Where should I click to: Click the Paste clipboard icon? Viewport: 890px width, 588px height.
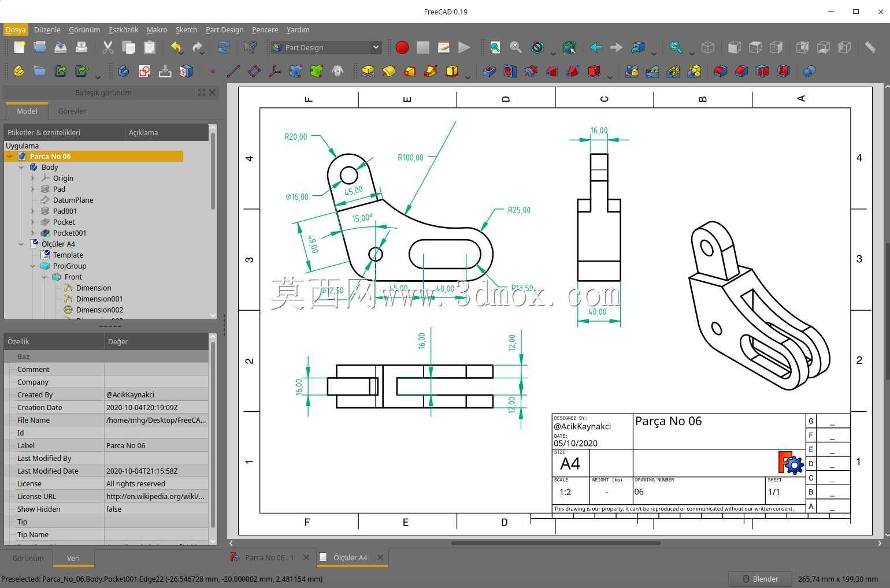click(x=150, y=47)
